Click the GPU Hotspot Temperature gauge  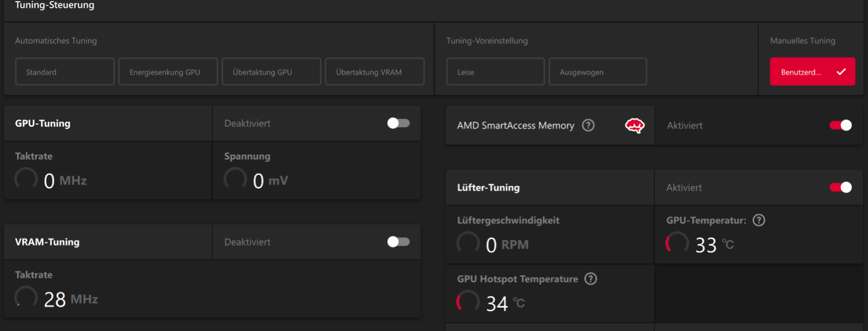pos(468,302)
